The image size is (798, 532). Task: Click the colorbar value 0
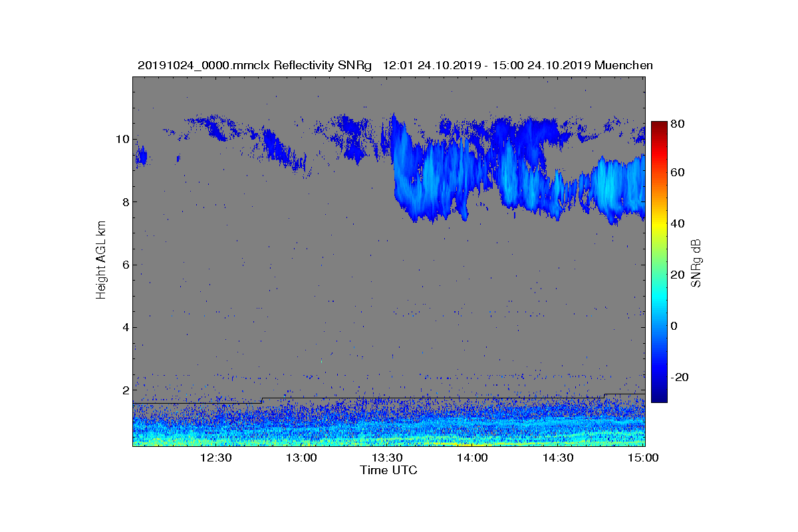[674, 326]
